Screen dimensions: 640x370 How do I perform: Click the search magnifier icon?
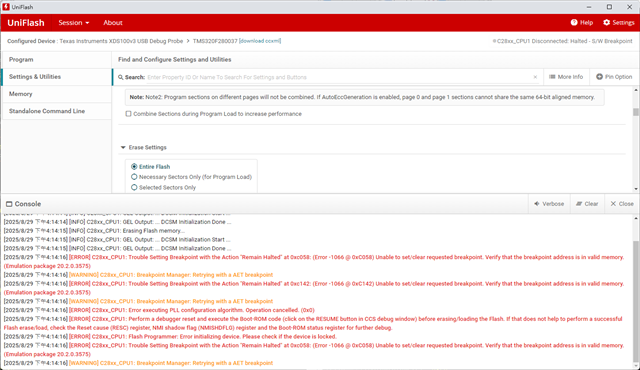(120, 77)
